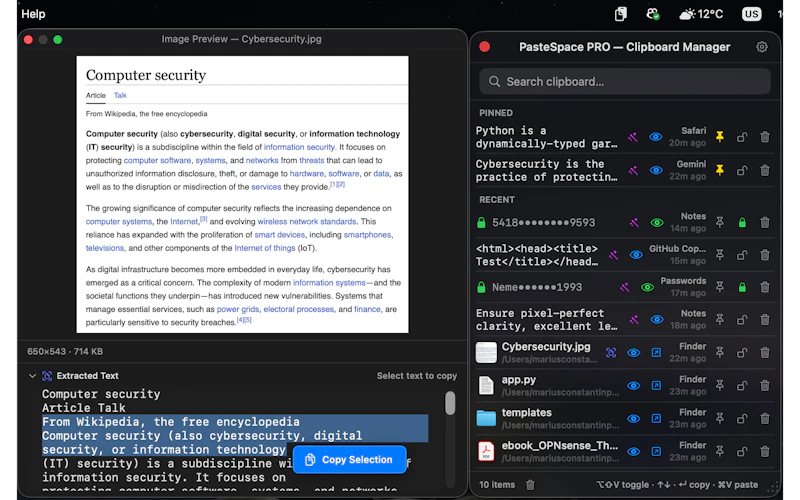This screenshot has width=800, height=500.
Task: Delete the Gemini Cybersecurity clip with its trash icon
Action: 764,170
